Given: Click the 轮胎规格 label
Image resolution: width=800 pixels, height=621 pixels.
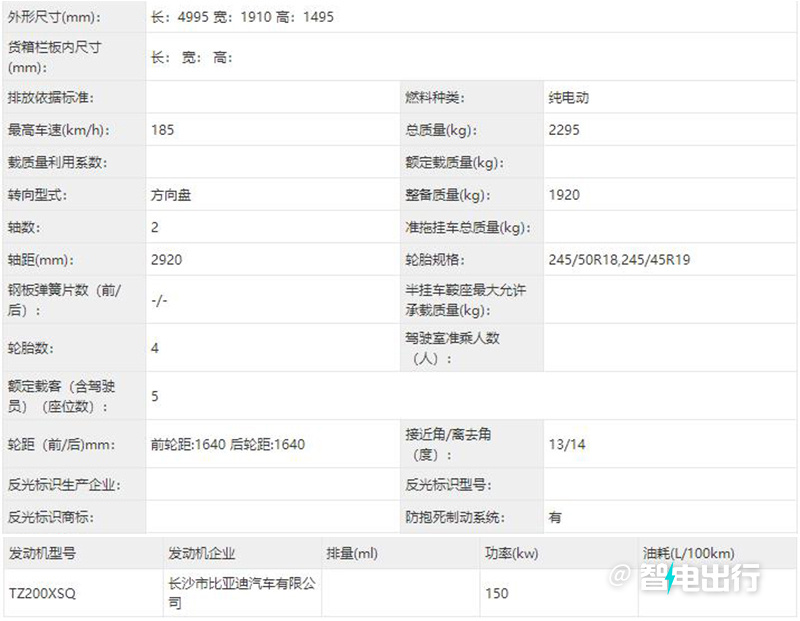Looking at the screenshot, I should (435, 259).
